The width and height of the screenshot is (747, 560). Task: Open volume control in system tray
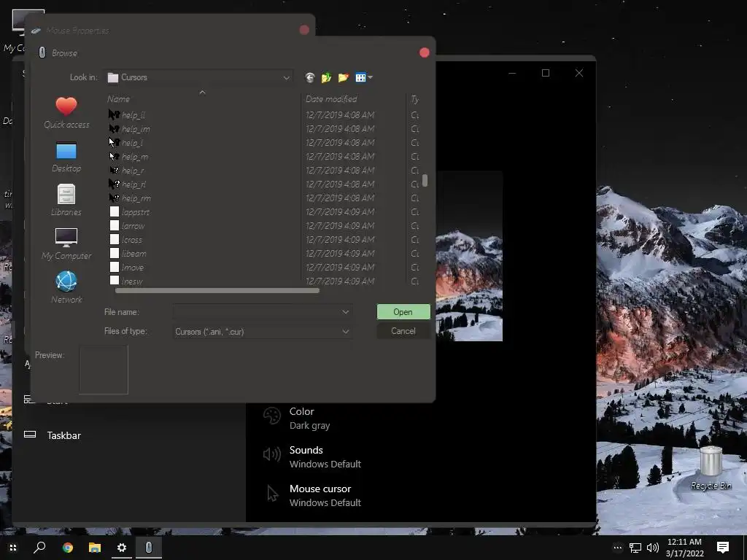[x=653, y=548]
